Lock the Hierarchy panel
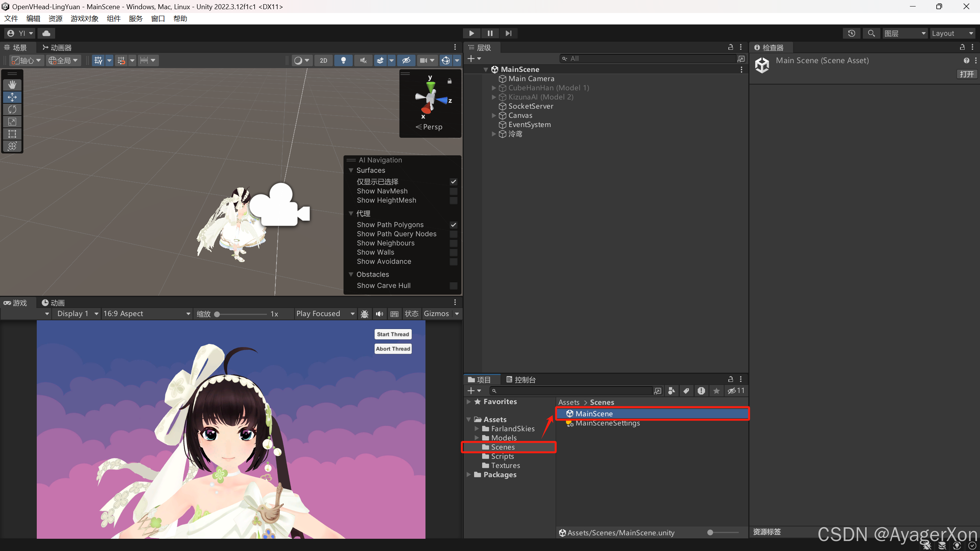This screenshot has width=980, height=551. pyautogui.click(x=731, y=47)
